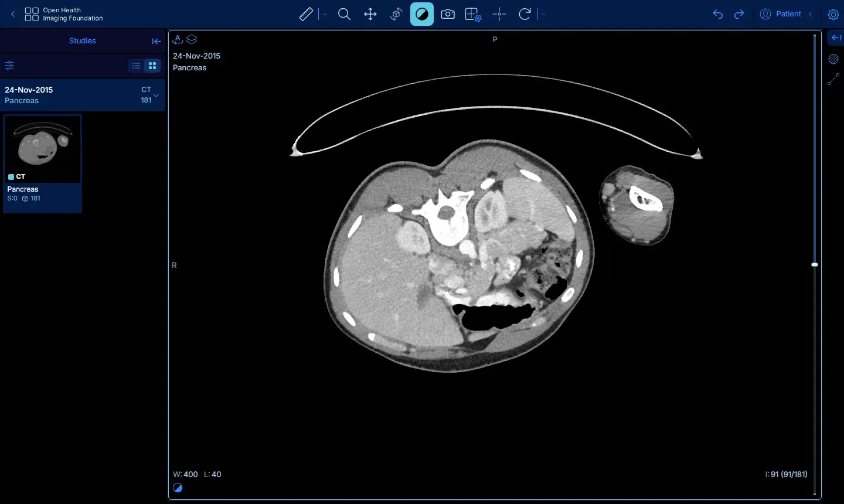Viewport: 844px width, 504px height.
Task: Switch studies to list view
Action: point(136,66)
